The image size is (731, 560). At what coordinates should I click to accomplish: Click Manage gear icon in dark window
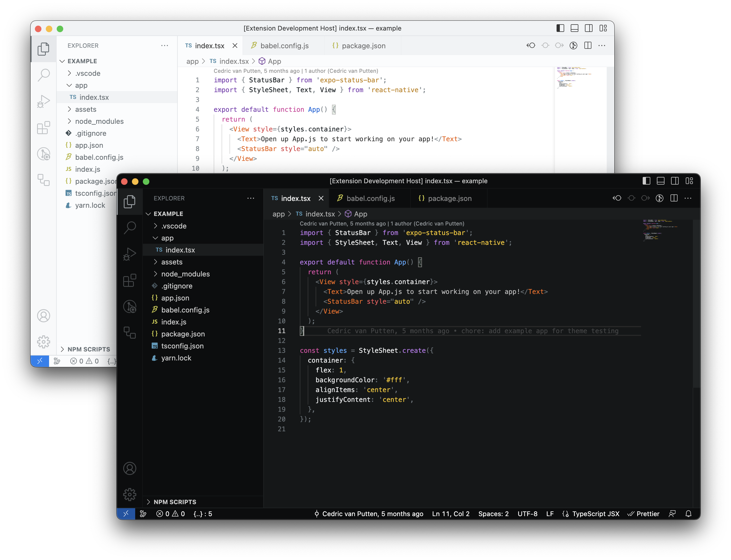(130, 494)
